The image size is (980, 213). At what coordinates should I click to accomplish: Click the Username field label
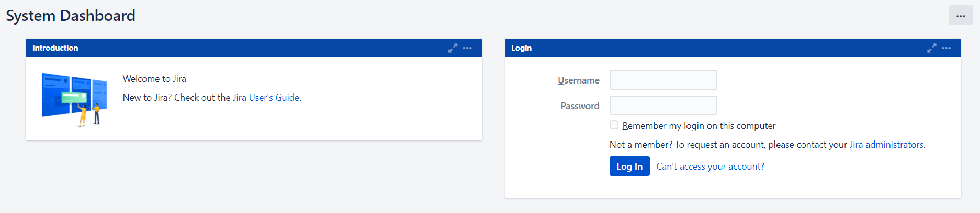pyautogui.click(x=579, y=80)
